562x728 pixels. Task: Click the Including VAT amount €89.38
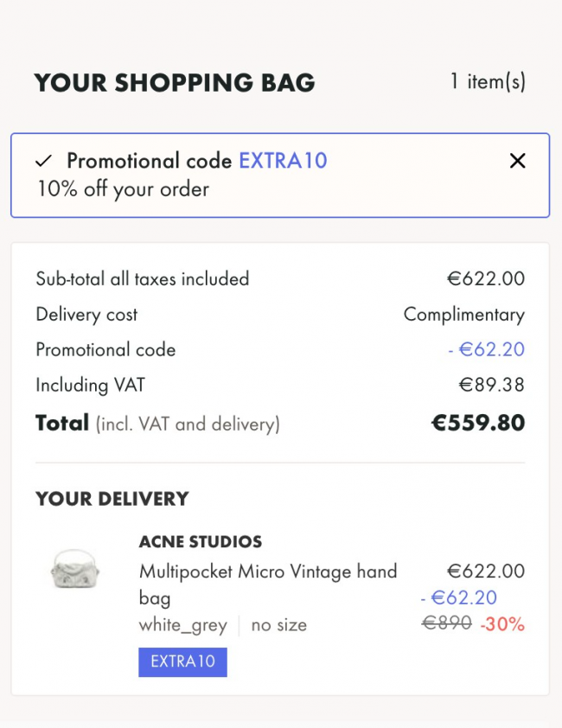pos(491,386)
